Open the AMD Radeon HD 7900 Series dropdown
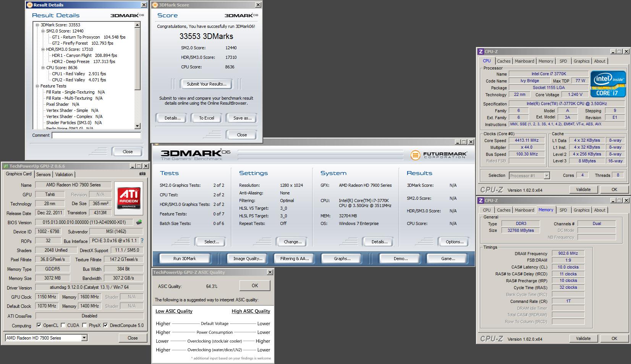The image size is (631, 364). pos(84,338)
